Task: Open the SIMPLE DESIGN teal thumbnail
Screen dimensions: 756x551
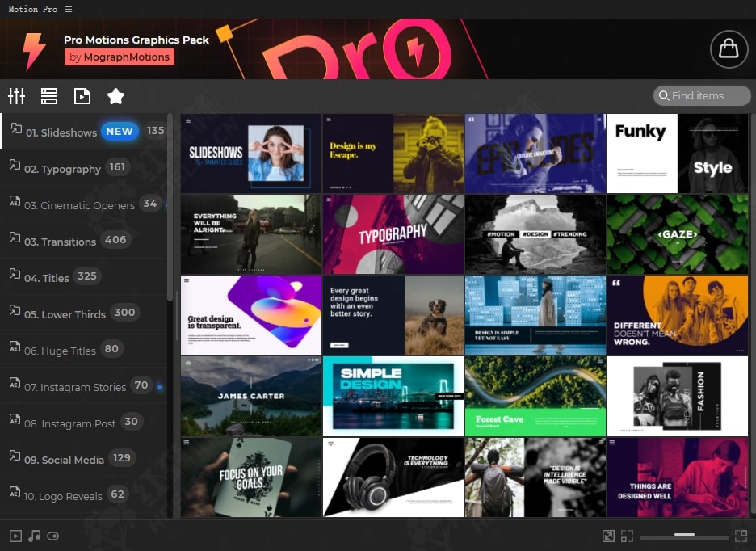Action: tap(393, 396)
